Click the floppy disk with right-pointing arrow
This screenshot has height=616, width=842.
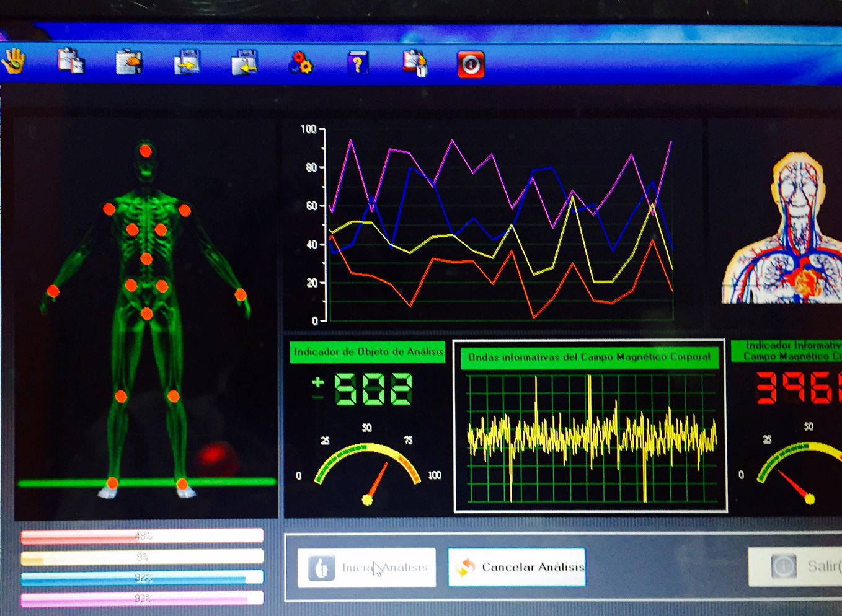187,62
